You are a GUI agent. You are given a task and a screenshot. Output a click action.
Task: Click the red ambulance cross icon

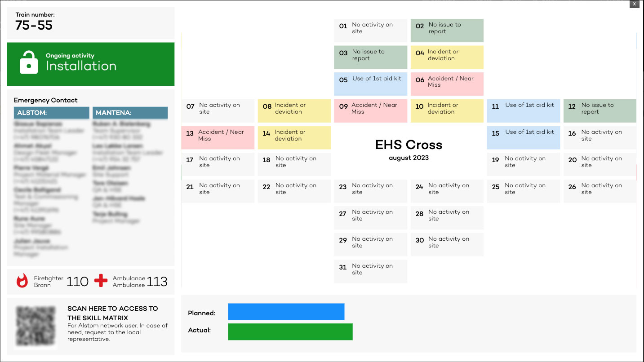[x=101, y=281]
